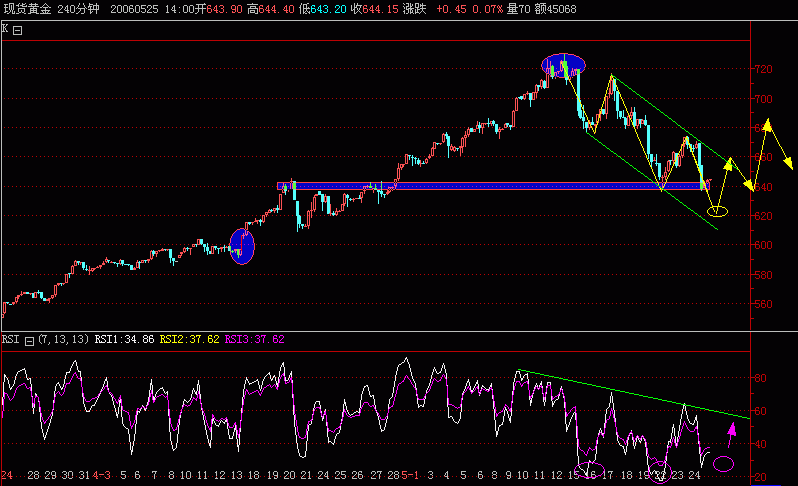Click the 23 date label
The image size is (798, 486).
tap(677, 476)
